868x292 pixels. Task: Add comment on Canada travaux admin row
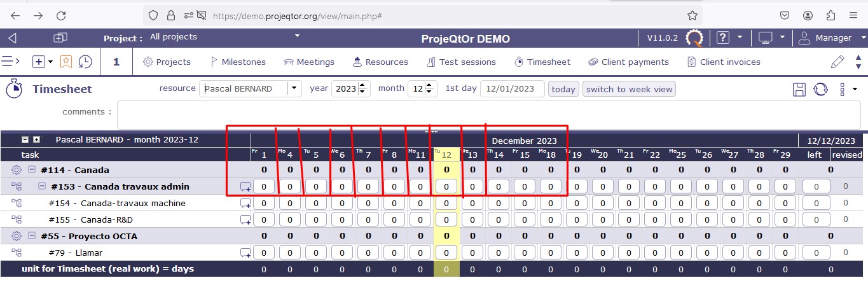coord(245,187)
